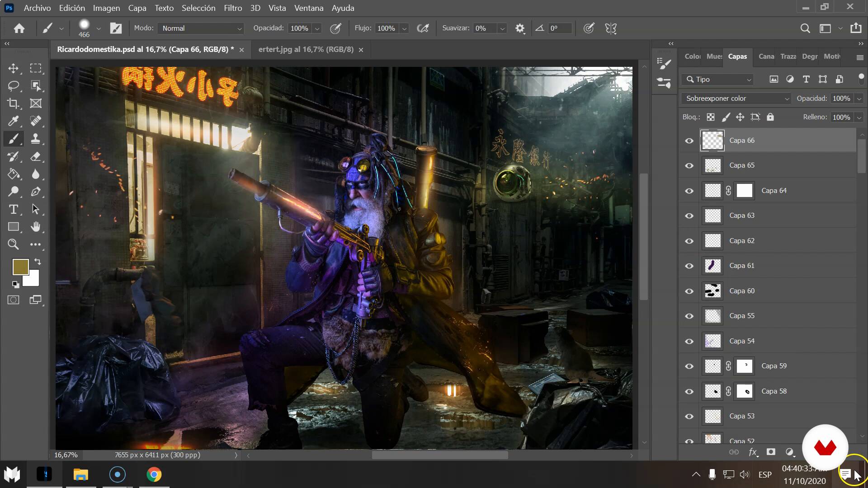The height and width of the screenshot is (488, 868).
Task: Toggle visibility of Capa 64
Action: [x=689, y=191]
